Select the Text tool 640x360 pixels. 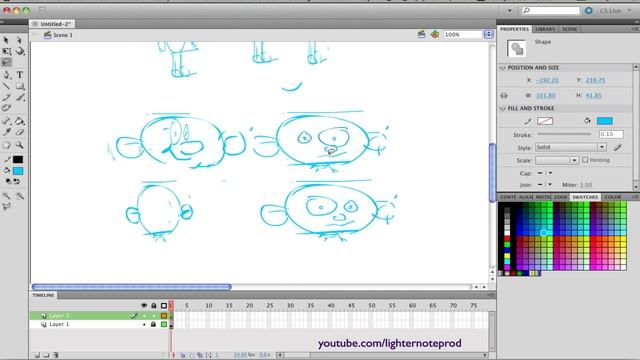click(x=20, y=75)
